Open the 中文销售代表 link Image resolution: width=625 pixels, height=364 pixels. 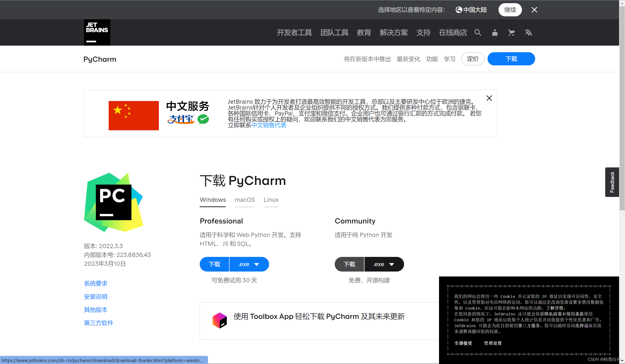[x=269, y=125]
